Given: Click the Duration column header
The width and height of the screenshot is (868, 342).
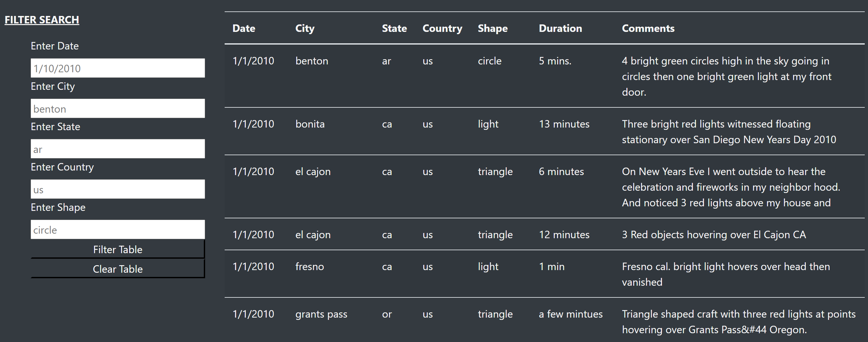Looking at the screenshot, I should pyautogui.click(x=560, y=28).
